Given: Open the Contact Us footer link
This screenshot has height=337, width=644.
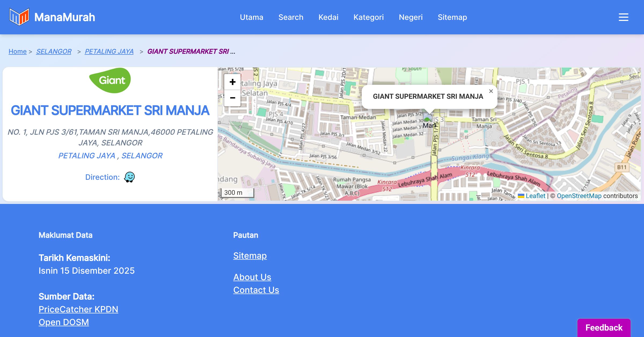Looking at the screenshot, I should [x=256, y=290].
